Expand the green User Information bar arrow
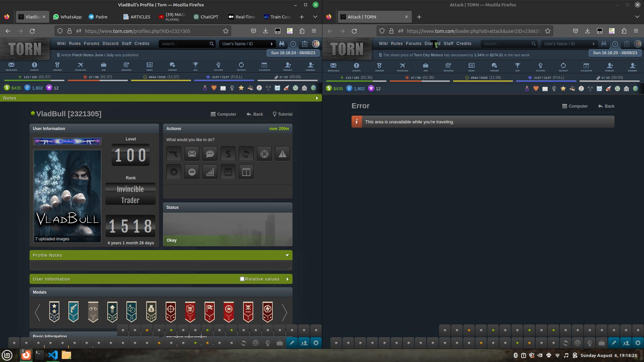This screenshot has width=644, height=362. (287, 279)
